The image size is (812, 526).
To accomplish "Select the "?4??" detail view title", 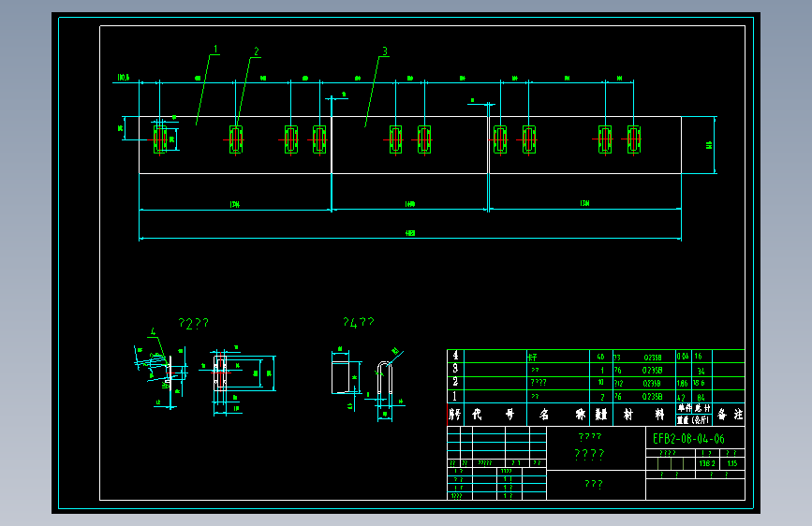I will point(359,323).
